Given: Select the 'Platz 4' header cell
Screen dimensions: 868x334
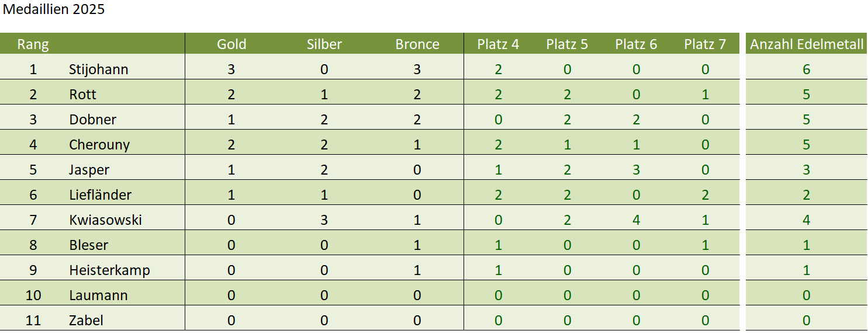Looking at the screenshot, I should pos(498,44).
